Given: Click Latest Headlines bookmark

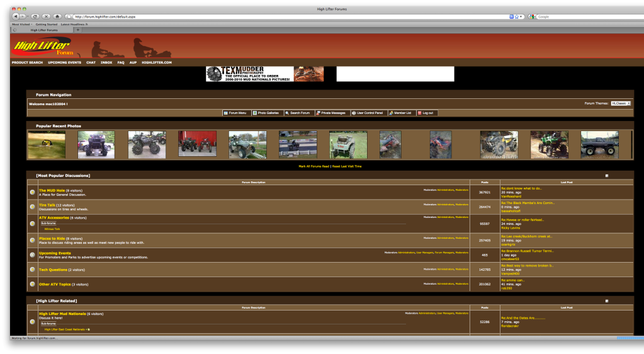Looking at the screenshot, I should pos(74,25).
